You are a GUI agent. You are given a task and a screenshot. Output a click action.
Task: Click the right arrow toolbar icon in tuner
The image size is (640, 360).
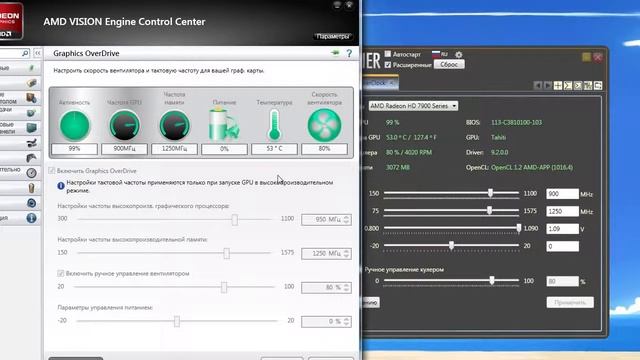pyautogui.click(x=548, y=85)
